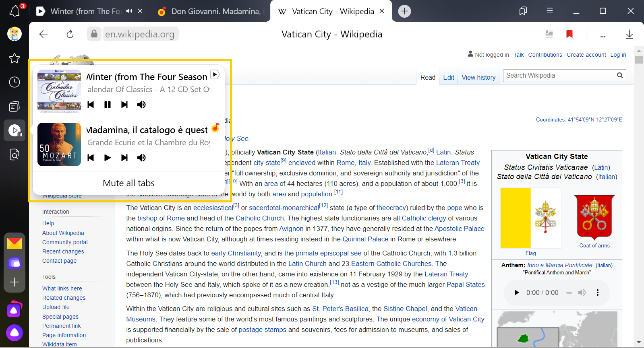Mute the anthem audio player

pos(582,292)
